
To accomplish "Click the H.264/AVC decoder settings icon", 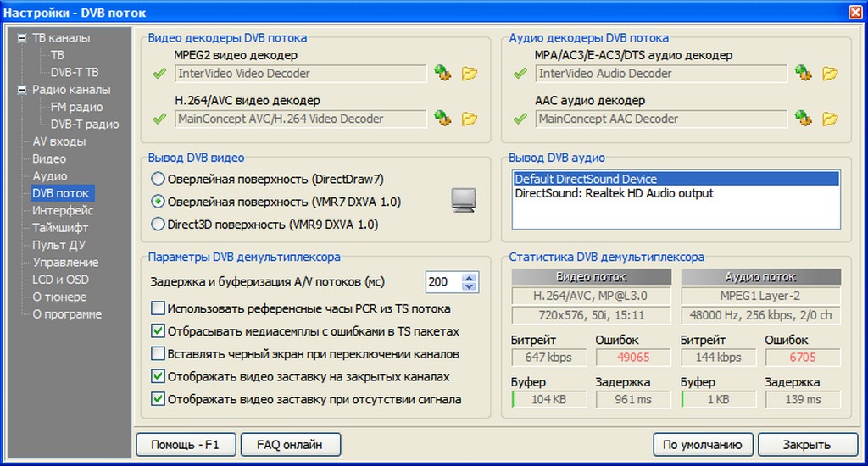I will pyautogui.click(x=442, y=119).
